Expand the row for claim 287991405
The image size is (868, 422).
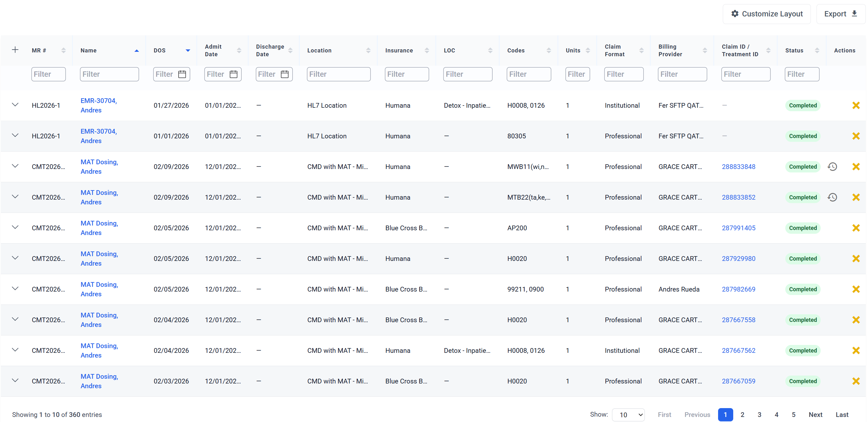point(15,227)
